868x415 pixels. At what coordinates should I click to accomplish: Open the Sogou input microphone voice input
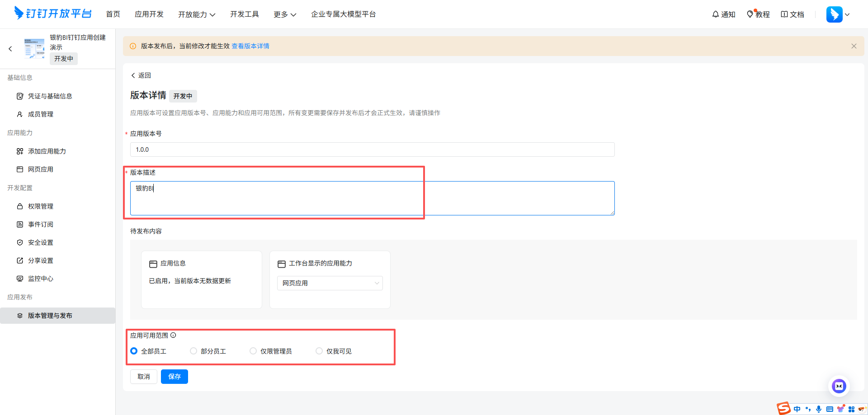818,409
